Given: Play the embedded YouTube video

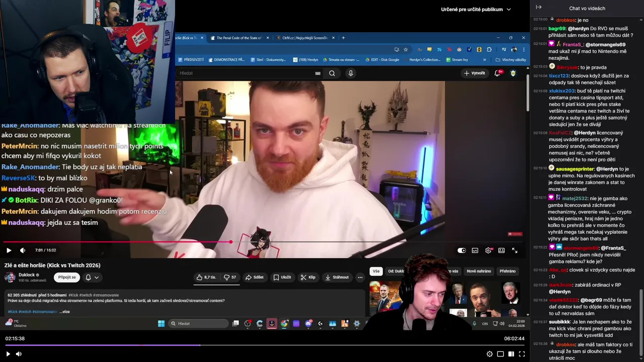Looking at the screenshot, I should pos(9,250).
